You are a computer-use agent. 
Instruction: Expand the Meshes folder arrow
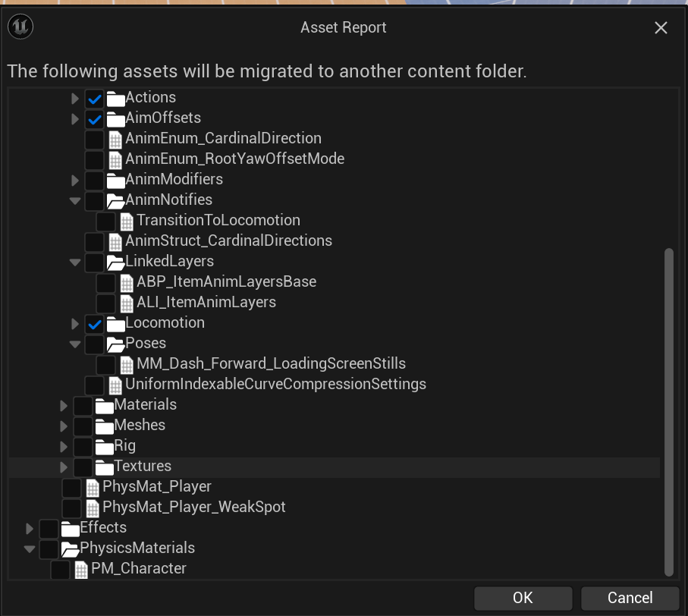pos(64,426)
